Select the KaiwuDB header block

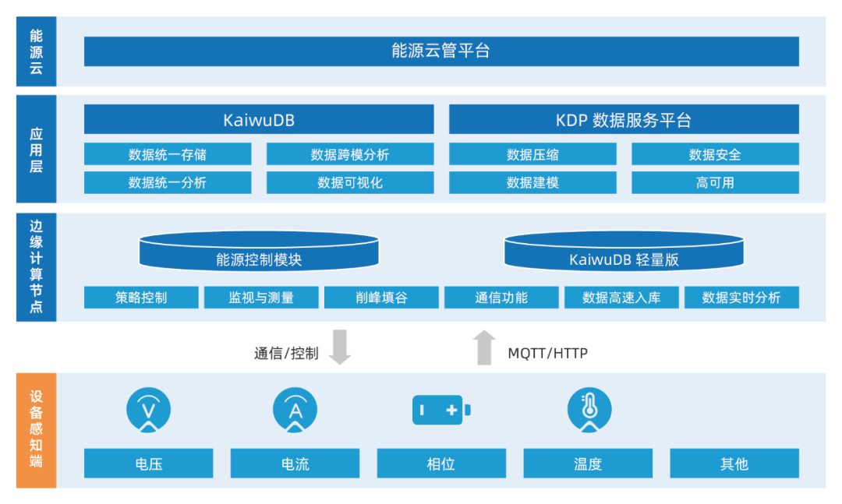coord(259,119)
